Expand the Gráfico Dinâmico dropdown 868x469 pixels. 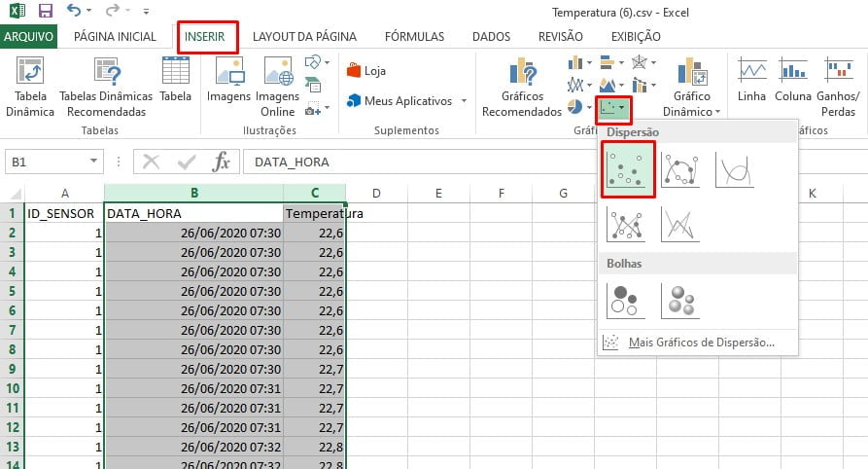(692, 112)
